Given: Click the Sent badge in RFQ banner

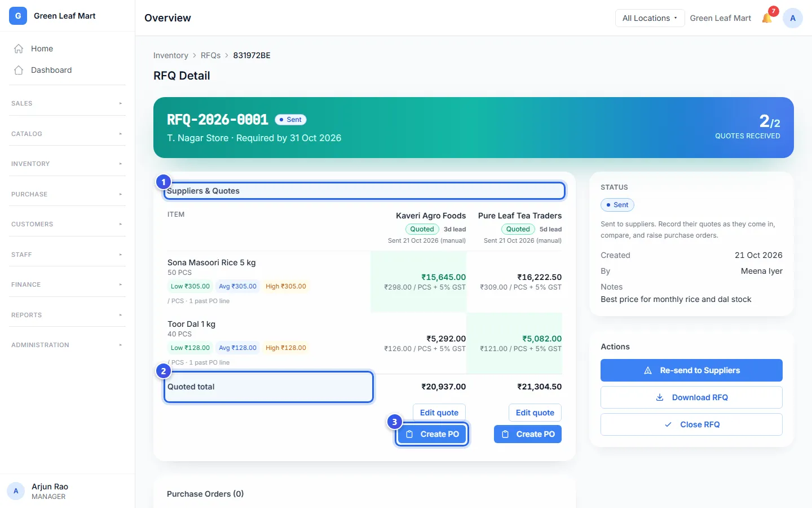Looking at the screenshot, I should [290, 120].
